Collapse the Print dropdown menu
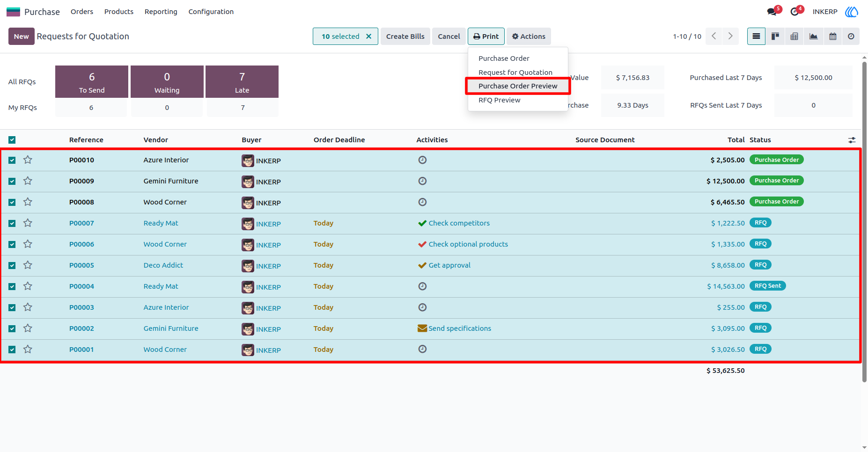The width and height of the screenshot is (868, 452). [x=486, y=36]
